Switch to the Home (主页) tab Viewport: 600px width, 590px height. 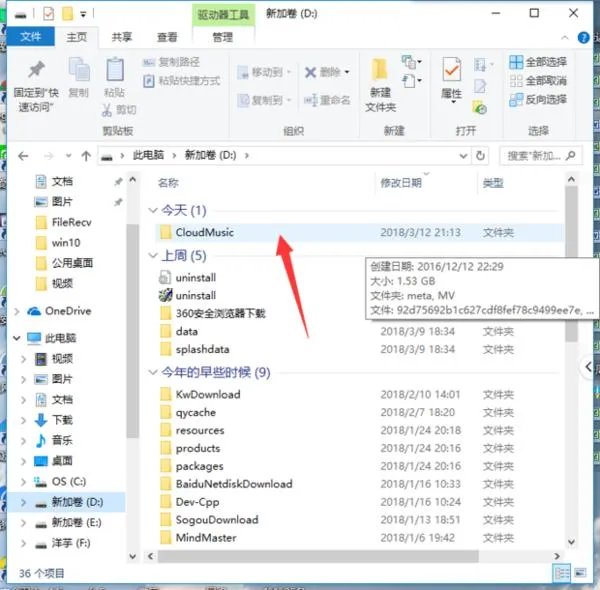77,37
